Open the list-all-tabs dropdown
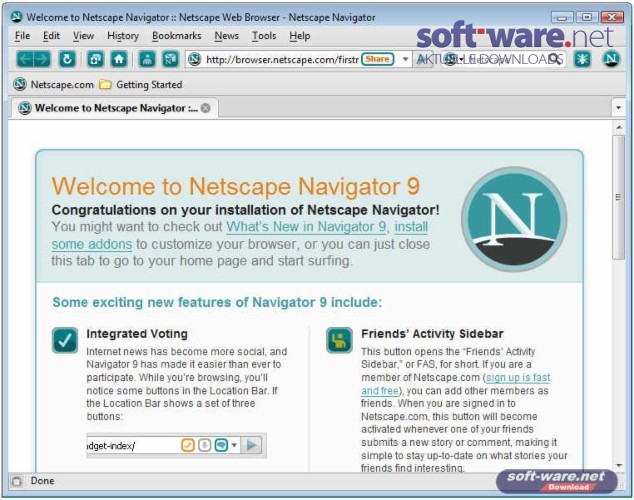The height and width of the screenshot is (500, 634). (618, 108)
